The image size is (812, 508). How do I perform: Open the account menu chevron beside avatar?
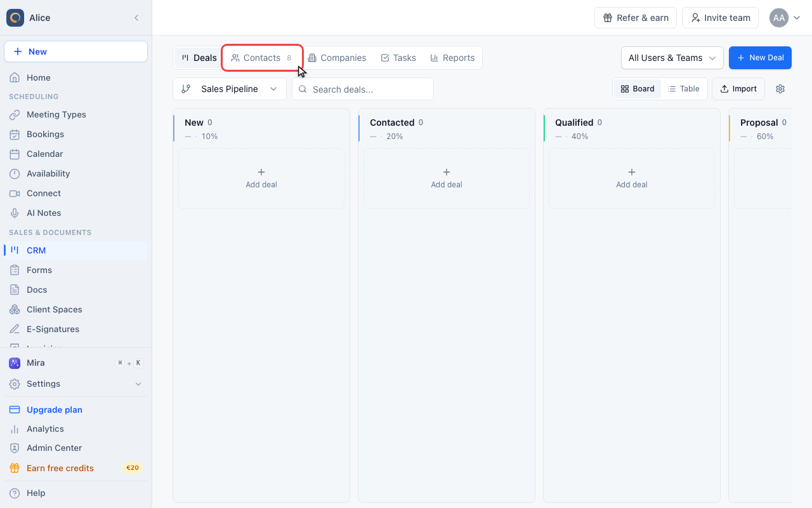click(797, 18)
